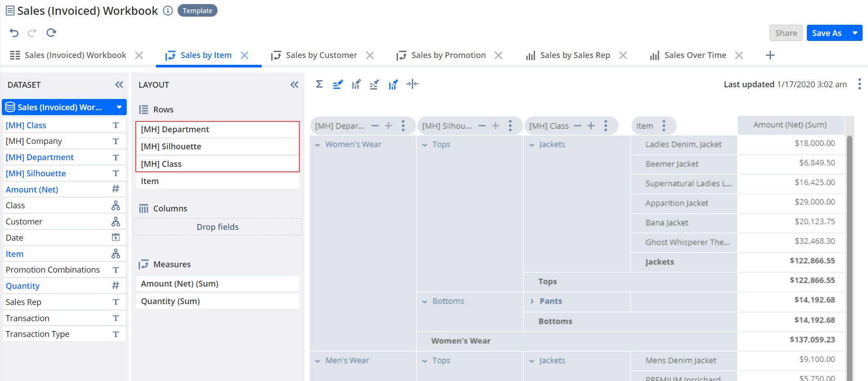Select Customer dataset field
This screenshot has height=381, width=868.
(x=64, y=222)
